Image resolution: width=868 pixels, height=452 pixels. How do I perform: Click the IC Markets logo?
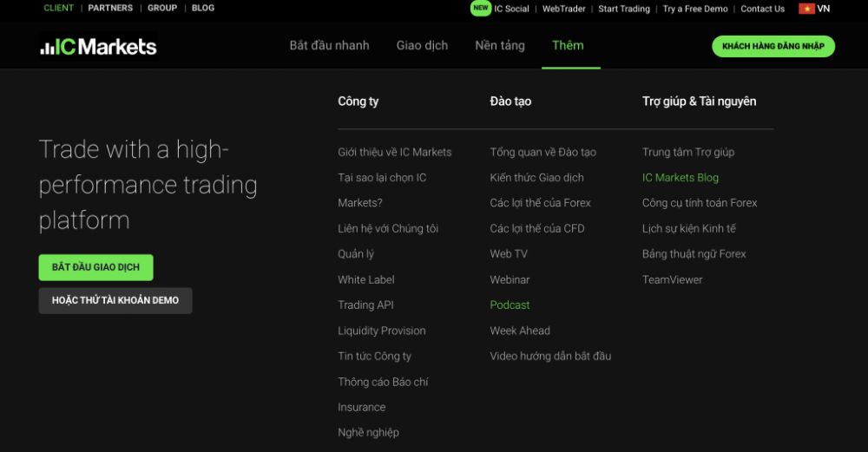[x=98, y=47]
